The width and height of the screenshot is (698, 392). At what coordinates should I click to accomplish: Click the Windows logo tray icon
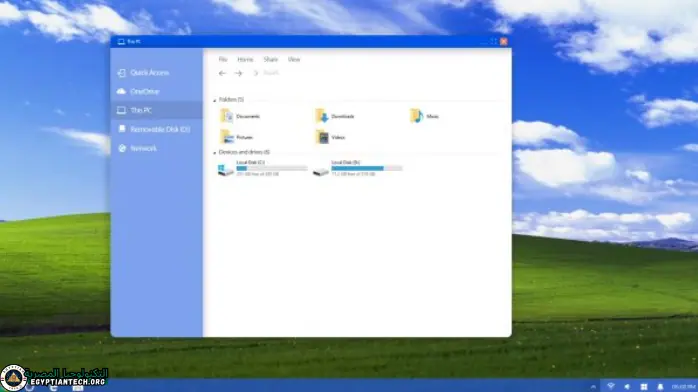(x=644, y=387)
